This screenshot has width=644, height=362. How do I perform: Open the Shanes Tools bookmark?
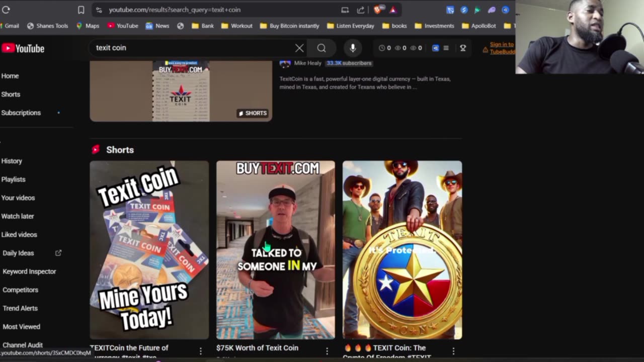pos(47,26)
